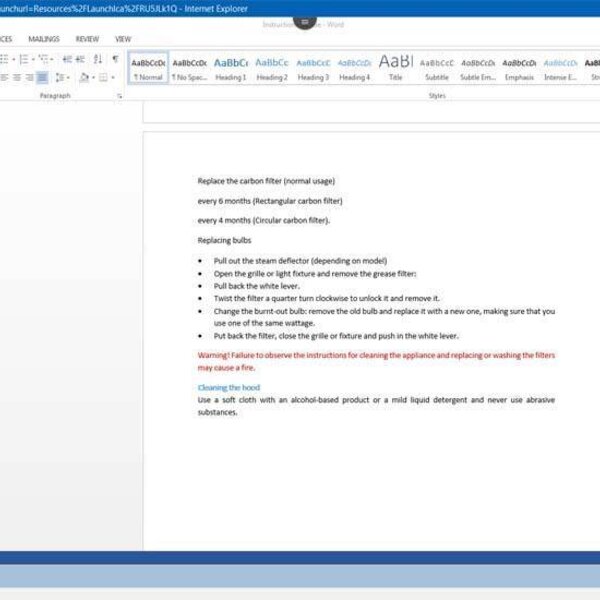Click the line and paragraph spacing icon
The width and height of the screenshot is (600, 600).
(60, 78)
